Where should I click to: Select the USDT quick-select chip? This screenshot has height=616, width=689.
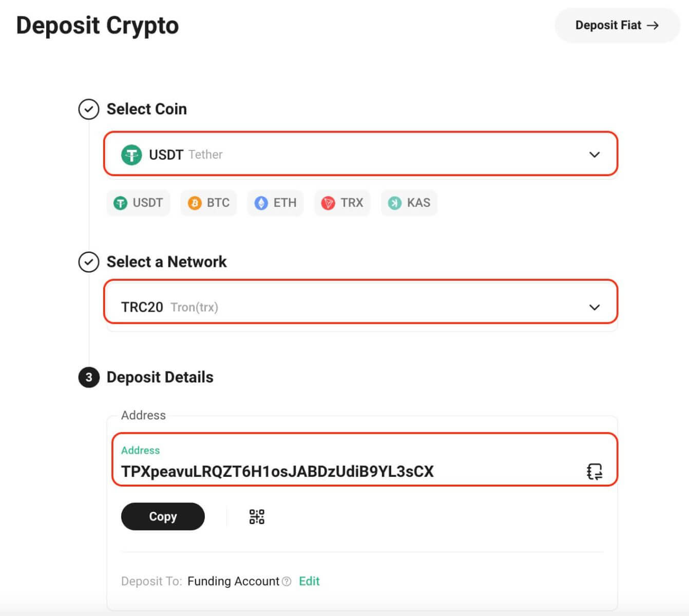tap(138, 203)
